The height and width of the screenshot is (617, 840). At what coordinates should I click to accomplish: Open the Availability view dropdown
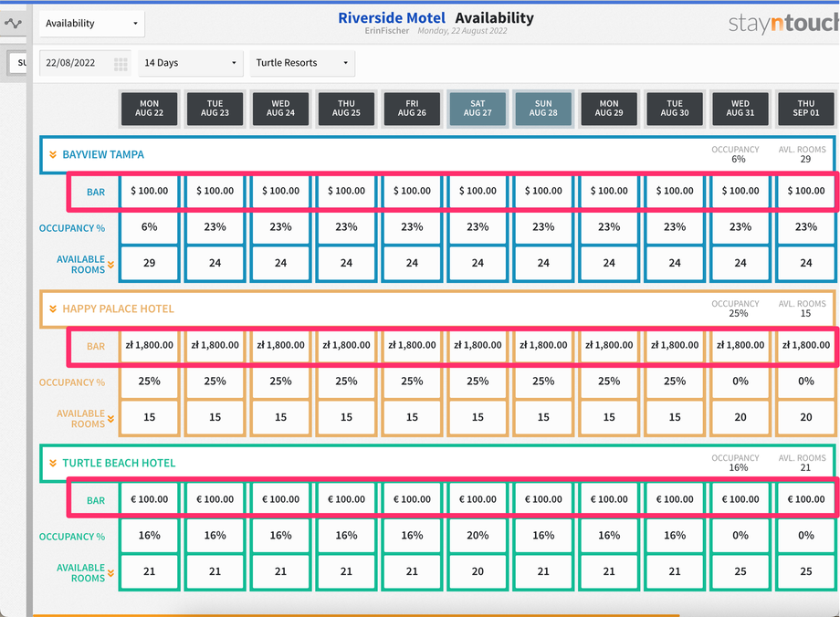(91, 24)
